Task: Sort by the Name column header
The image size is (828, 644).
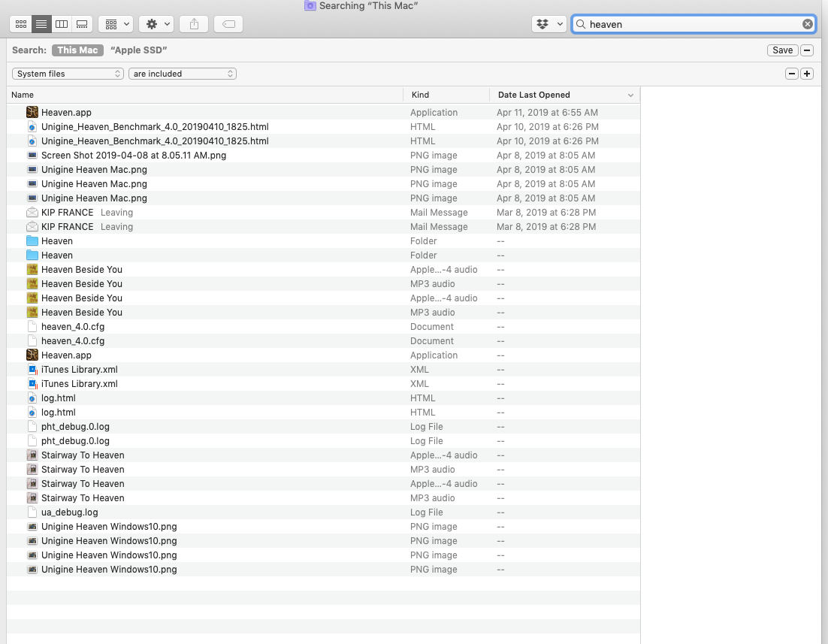Action: pyautogui.click(x=205, y=95)
